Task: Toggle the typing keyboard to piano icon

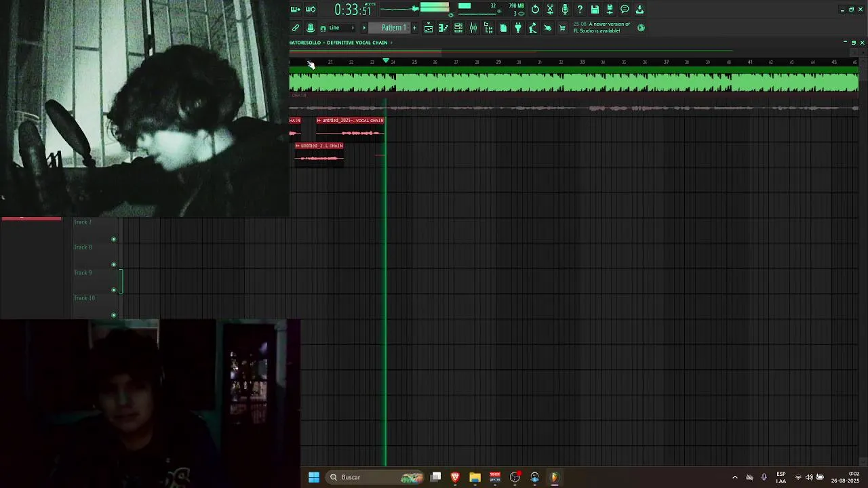Action: point(296,9)
